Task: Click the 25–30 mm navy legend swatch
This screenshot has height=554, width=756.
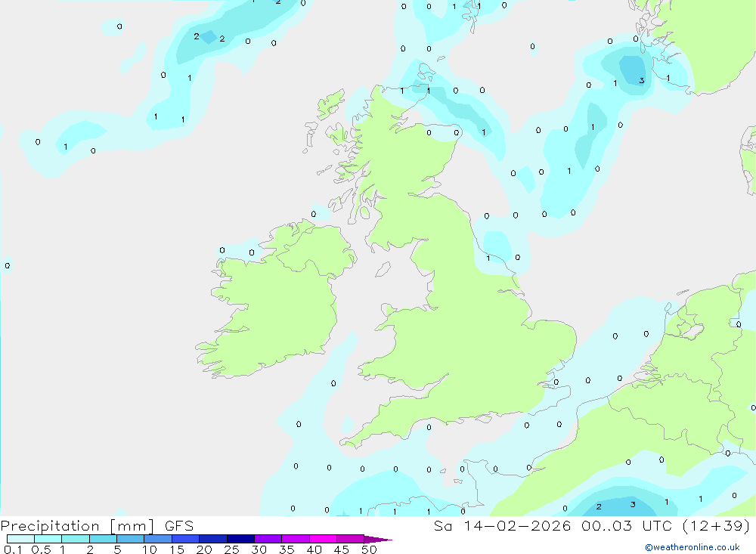Action: (x=240, y=539)
